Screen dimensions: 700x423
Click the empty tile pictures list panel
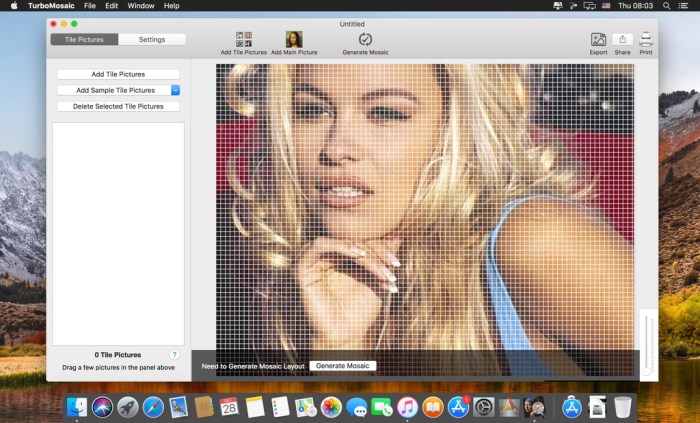coord(118,232)
